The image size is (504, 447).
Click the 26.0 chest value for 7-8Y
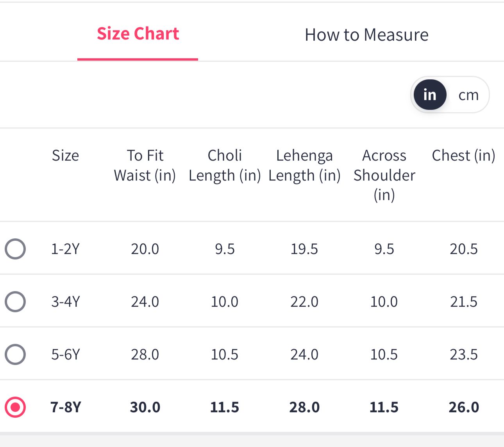click(463, 407)
